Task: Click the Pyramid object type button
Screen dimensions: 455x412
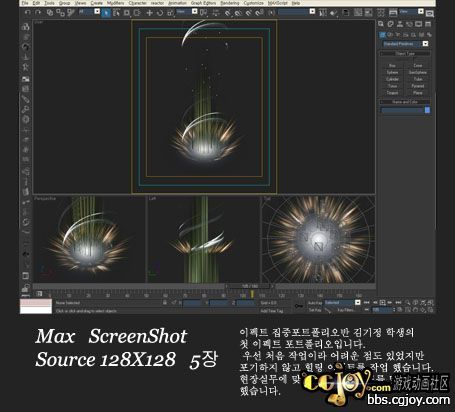Action: pos(418,86)
